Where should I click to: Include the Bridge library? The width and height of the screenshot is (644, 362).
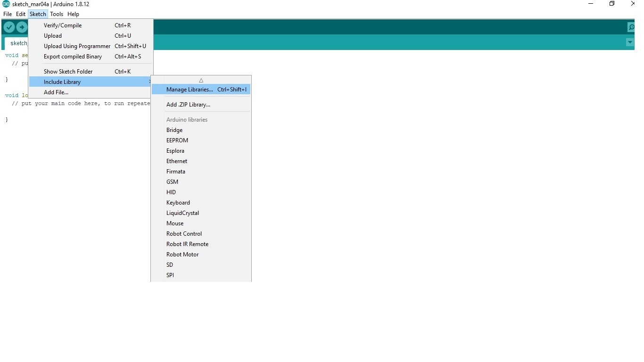point(201,130)
